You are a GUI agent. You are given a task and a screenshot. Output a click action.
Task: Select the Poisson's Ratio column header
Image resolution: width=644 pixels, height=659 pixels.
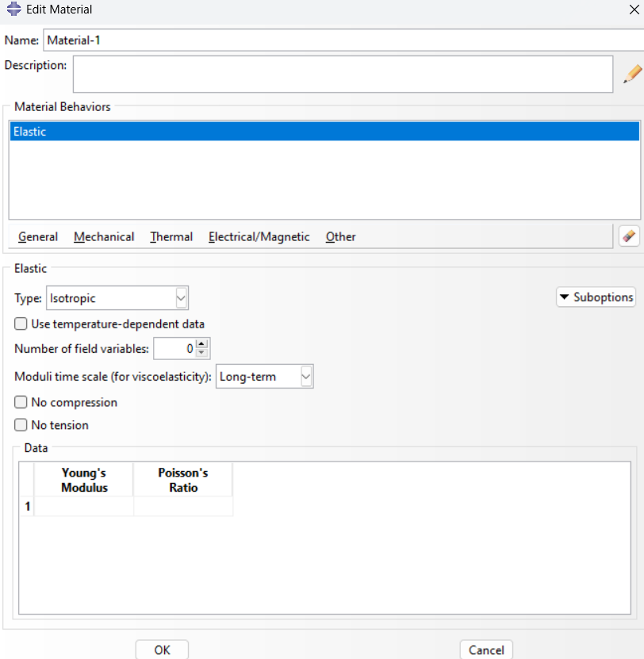click(183, 480)
